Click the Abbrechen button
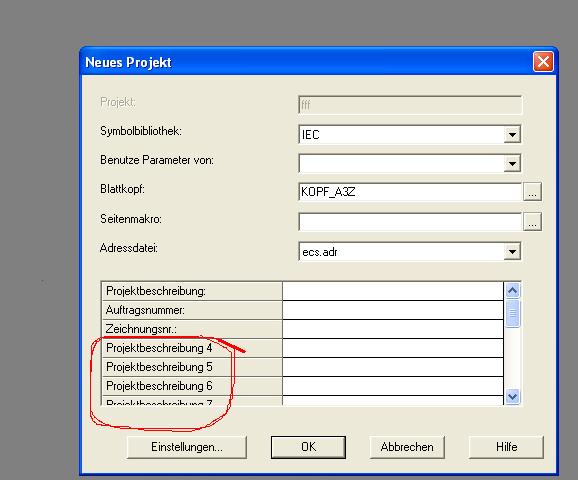The height and width of the screenshot is (480, 578). pos(407,447)
